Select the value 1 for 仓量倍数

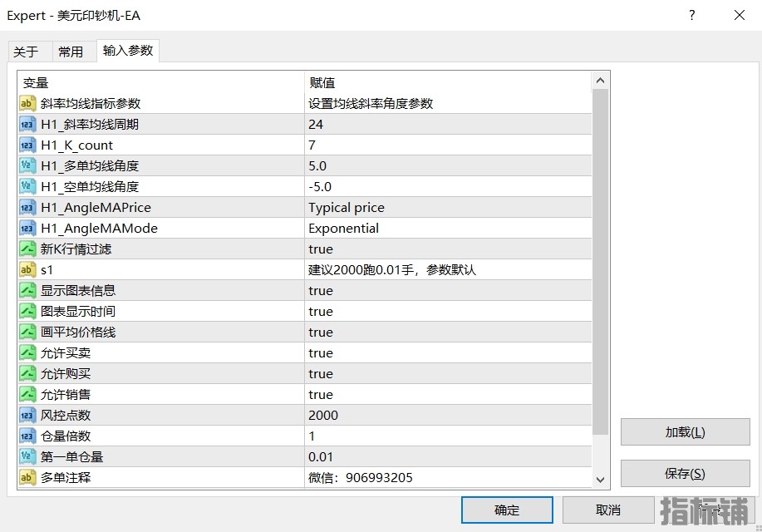(x=448, y=436)
